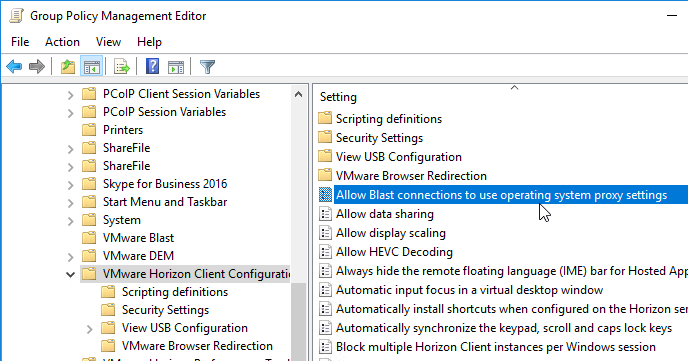Click the Group Policy Management Editor title icon
Viewport: 688px width, 361px height.
click(x=16, y=16)
